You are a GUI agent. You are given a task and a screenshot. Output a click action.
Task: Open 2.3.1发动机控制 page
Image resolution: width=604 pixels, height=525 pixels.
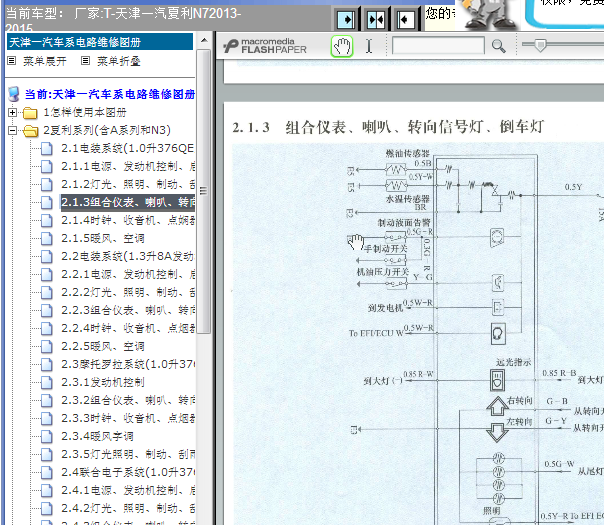103,382
